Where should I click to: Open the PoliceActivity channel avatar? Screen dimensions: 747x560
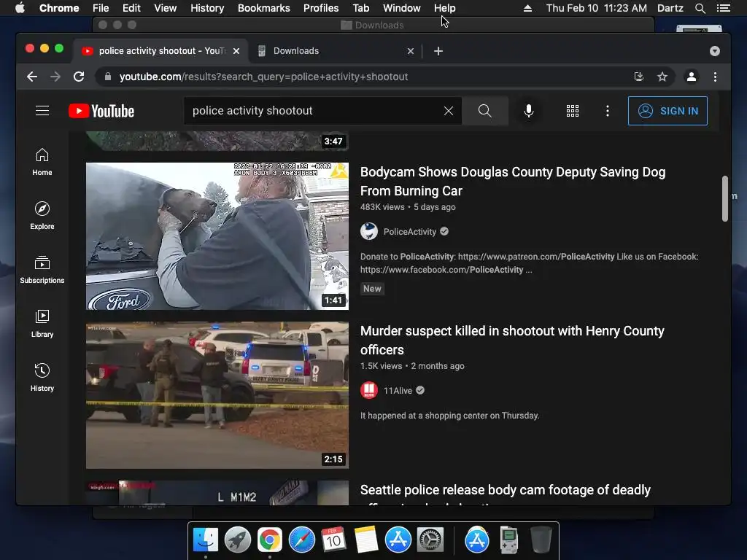pyautogui.click(x=368, y=231)
